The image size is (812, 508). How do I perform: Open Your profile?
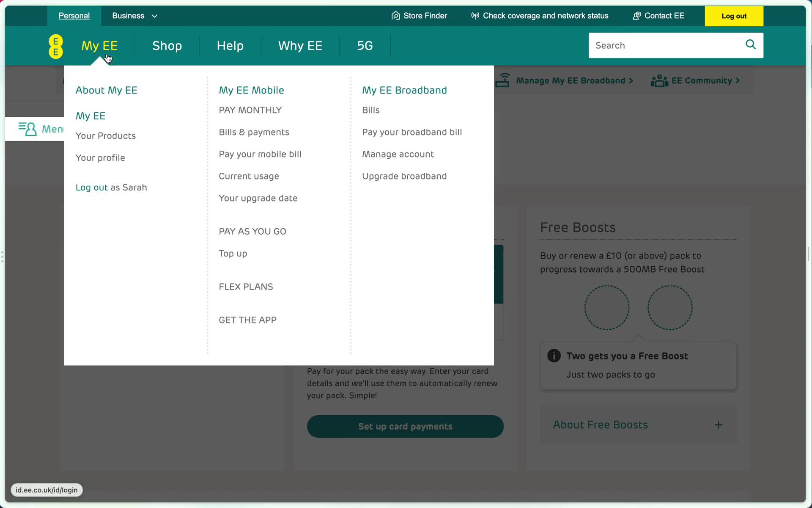point(100,158)
